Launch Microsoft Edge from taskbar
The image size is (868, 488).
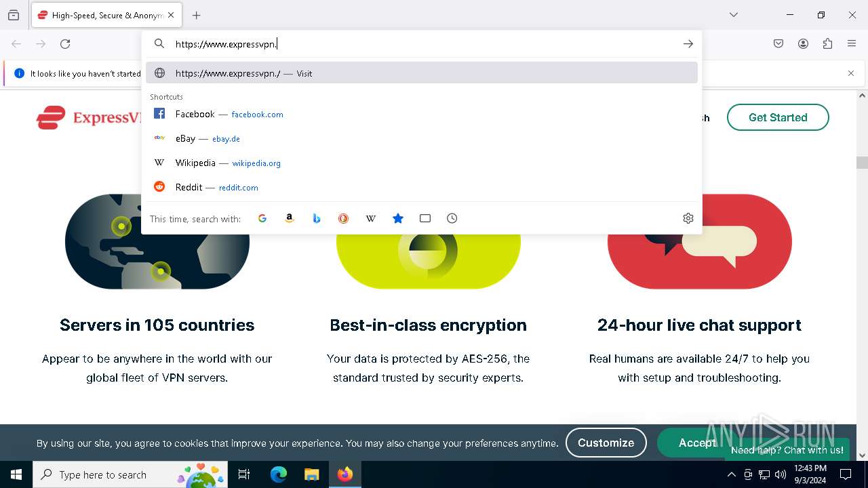click(279, 474)
